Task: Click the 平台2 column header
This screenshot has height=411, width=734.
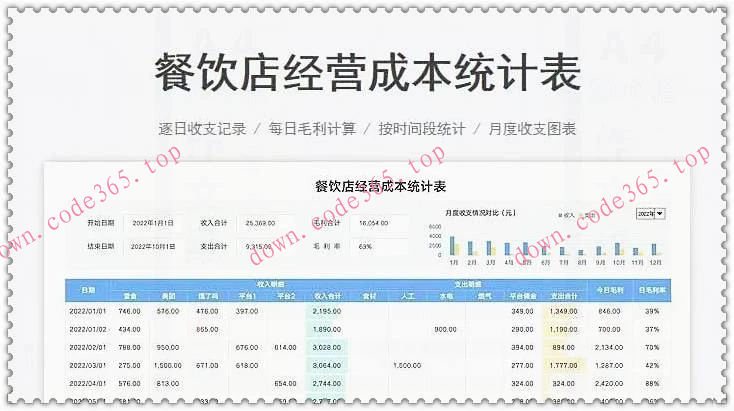Action: click(286, 296)
